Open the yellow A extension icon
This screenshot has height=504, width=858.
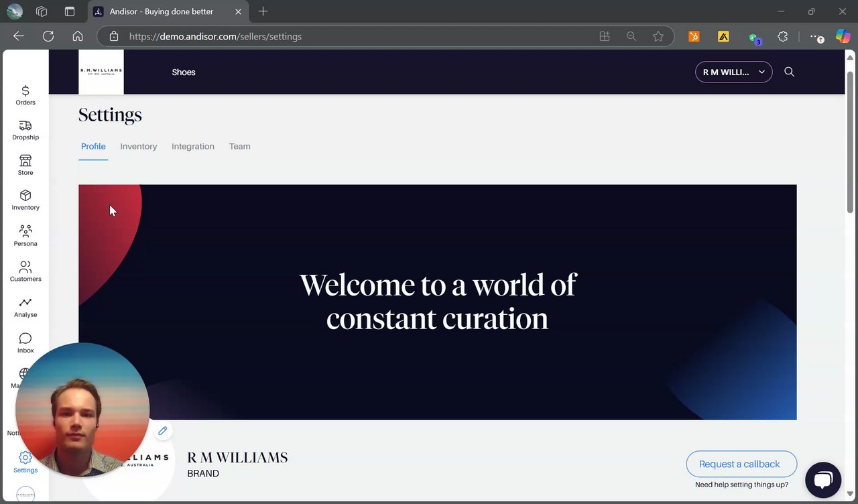(723, 37)
